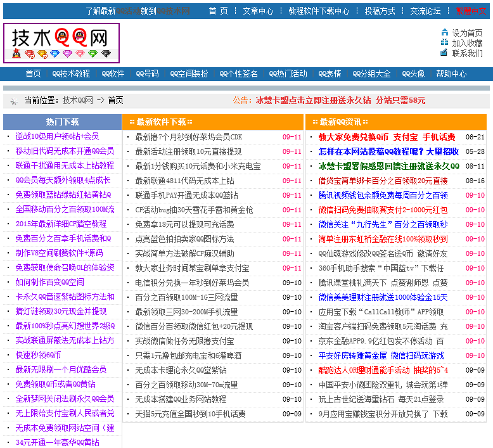Image resolution: width=493 pixels, height=448 pixels.
Task: Click 技术QQ网 breadcrumb link
Action: (78, 100)
